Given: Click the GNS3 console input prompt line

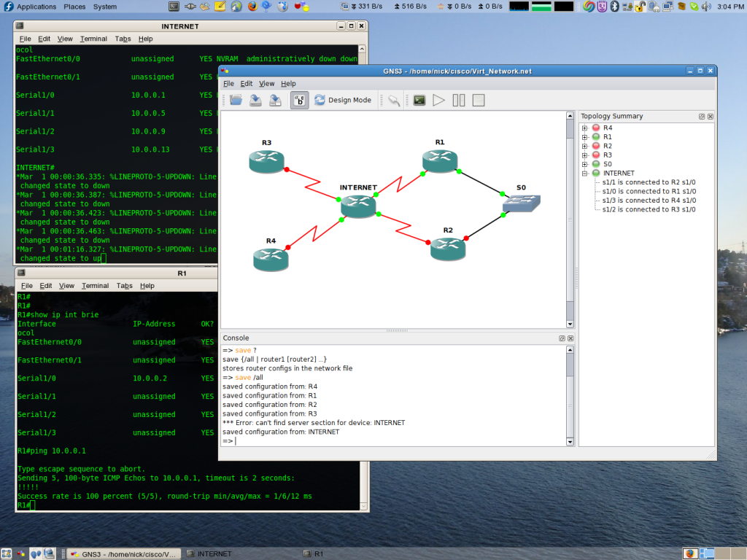Looking at the screenshot, I should (x=393, y=441).
